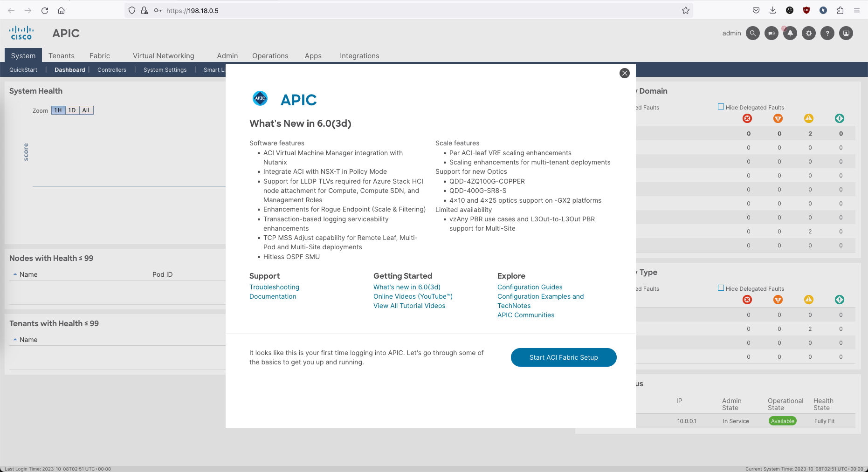Open the Firefox application menu

coord(856,10)
